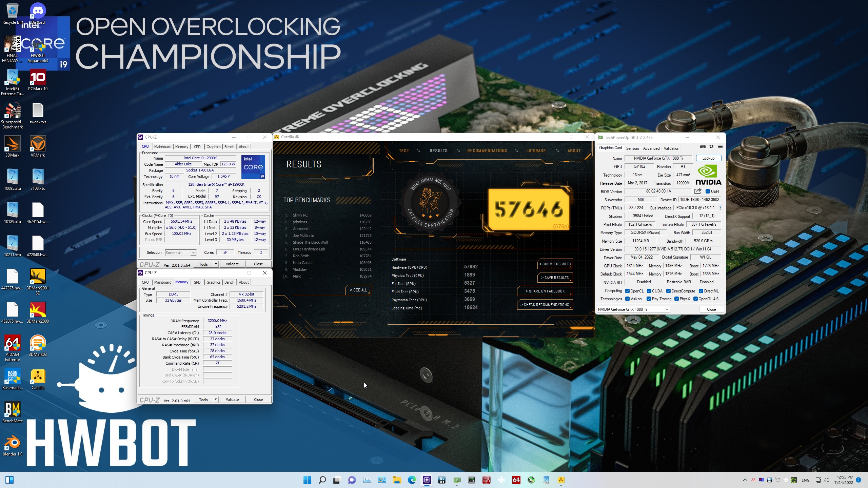The height and width of the screenshot is (488, 868).
Task: Toggle the CUDA checkbox
Action: [x=649, y=291]
